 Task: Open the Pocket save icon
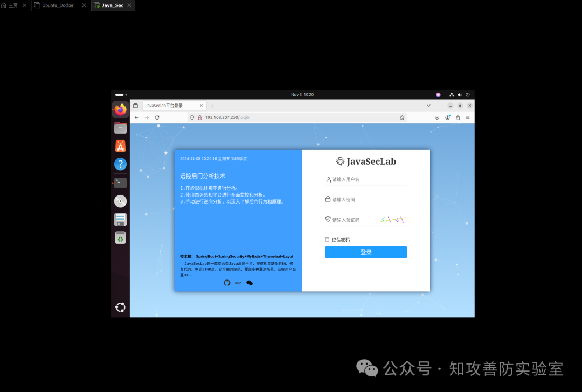point(437,117)
